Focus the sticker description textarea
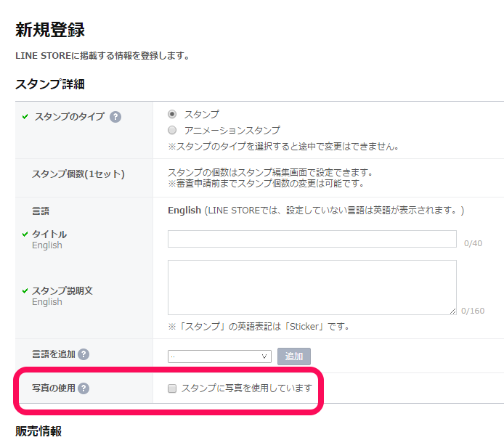This screenshot has height=440, width=504. click(x=312, y=288)
